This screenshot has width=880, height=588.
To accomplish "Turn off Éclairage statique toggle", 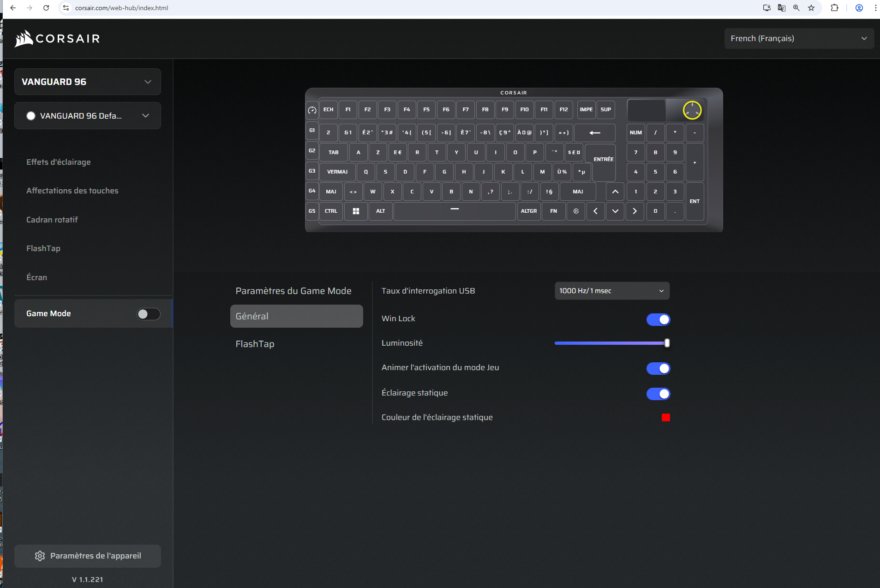I will tap(658, 394).
